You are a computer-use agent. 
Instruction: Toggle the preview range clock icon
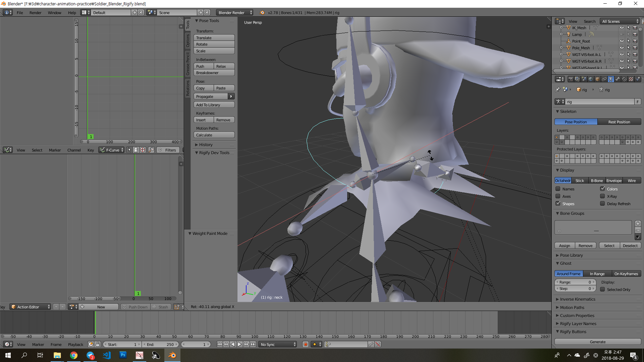tap(91, 344)
